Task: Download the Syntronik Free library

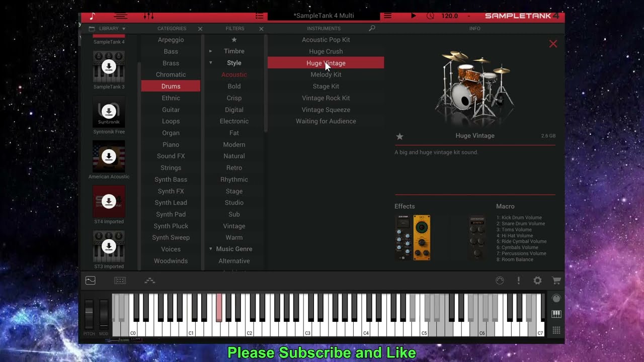Action: (x=109, y=112)
